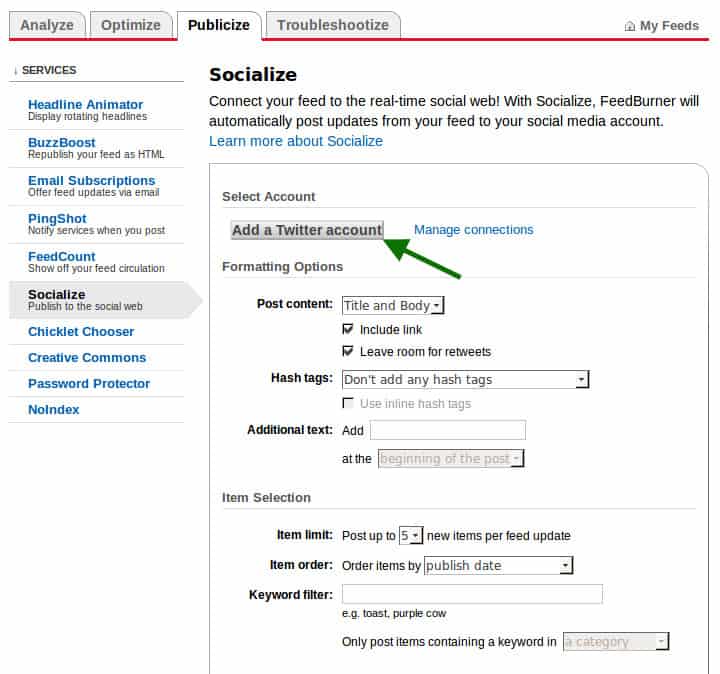Open Password Protector service
This screenshot has height=674, width=720.
pos(89,383)
